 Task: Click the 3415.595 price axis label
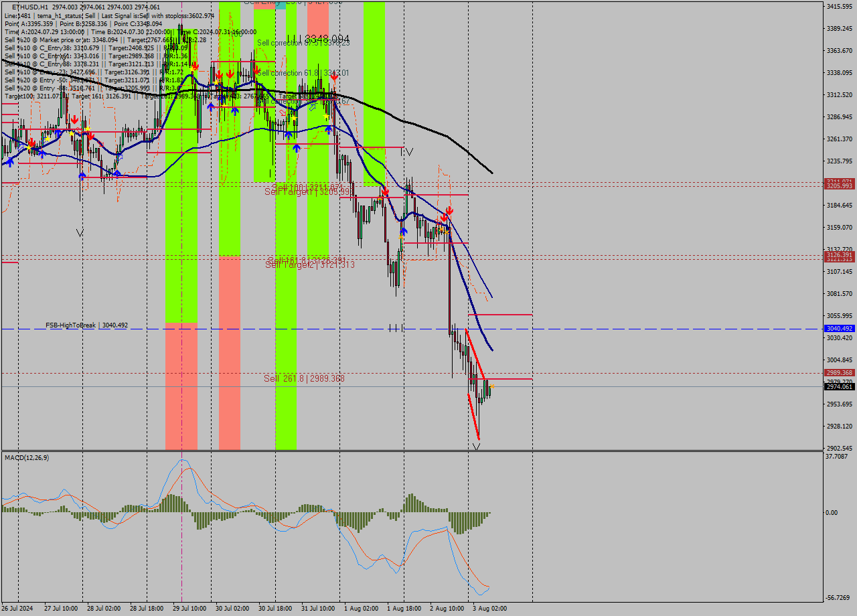(x=839, y=7)
